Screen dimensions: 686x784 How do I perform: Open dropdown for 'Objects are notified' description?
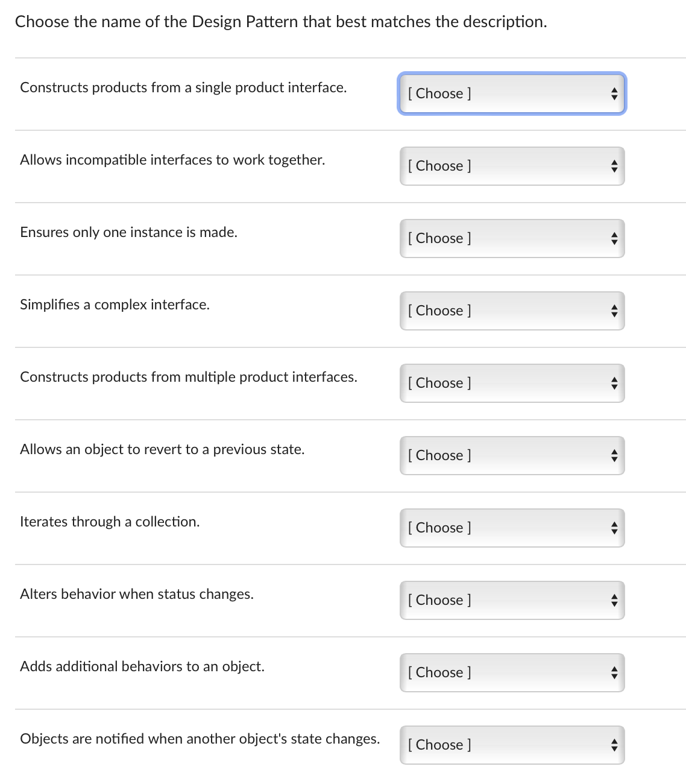511,745
